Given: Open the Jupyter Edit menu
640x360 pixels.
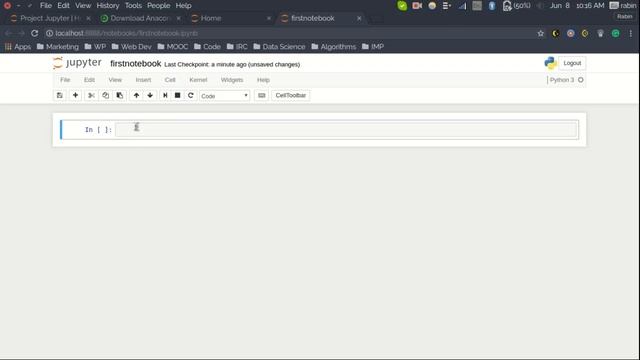Looking at the screenshot, I should [89, 80].
